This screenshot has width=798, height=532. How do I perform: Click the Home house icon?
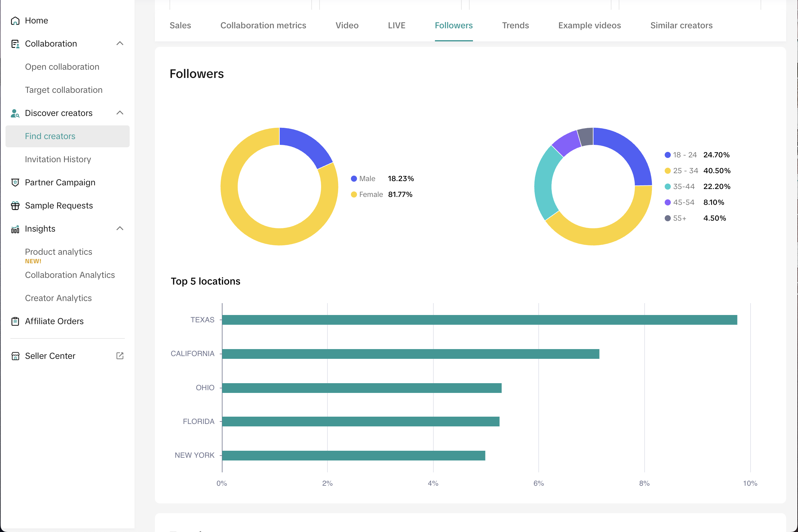[15, 21]
